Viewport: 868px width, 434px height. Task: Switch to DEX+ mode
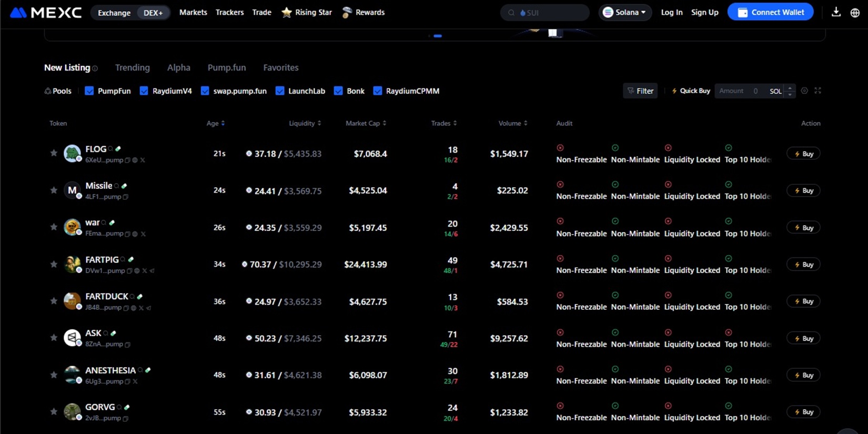tap(153, 13)
